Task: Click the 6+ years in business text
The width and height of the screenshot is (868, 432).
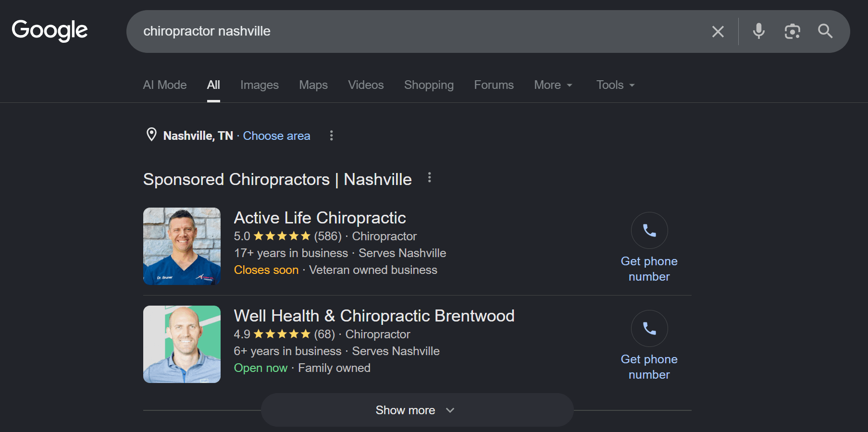Action: click(x=287, y=351)
